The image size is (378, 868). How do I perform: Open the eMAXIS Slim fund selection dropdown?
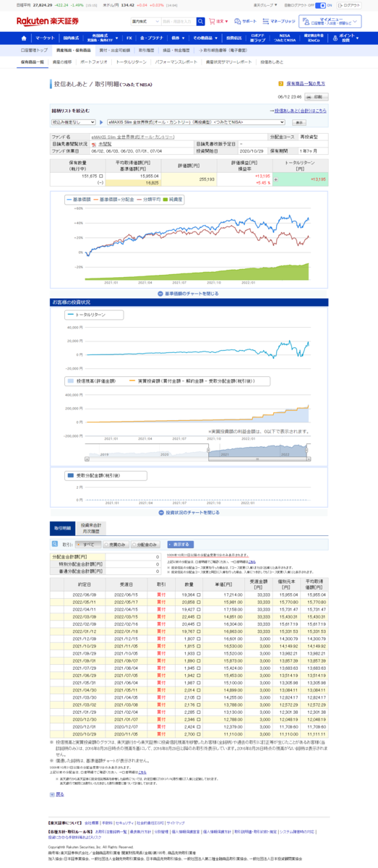(x=197, y=123)
